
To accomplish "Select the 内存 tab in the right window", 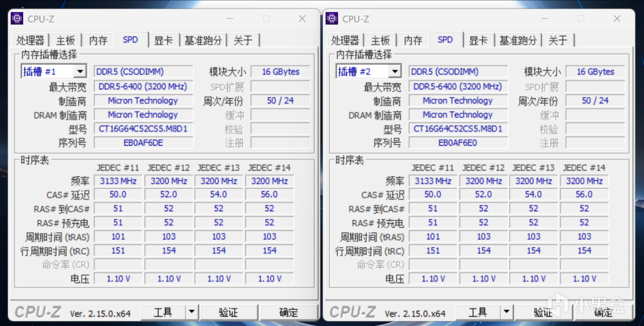I will tap(413, 40).
